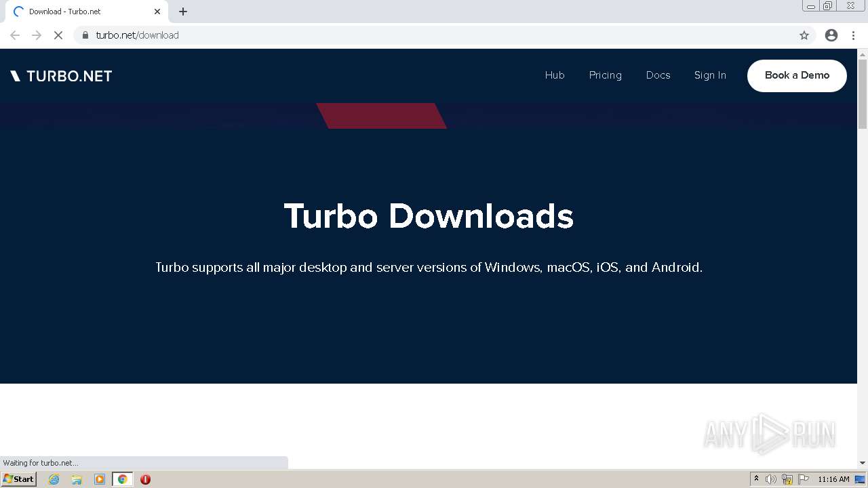Screen dimensions: 868x488
Task: View site security lock info
Action: (x=85, y=35)
